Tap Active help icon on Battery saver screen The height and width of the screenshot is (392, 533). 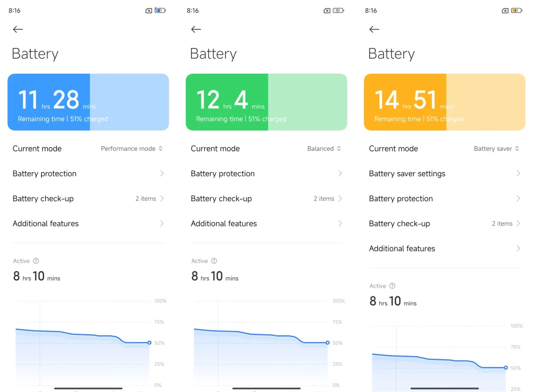click(392, 286)
